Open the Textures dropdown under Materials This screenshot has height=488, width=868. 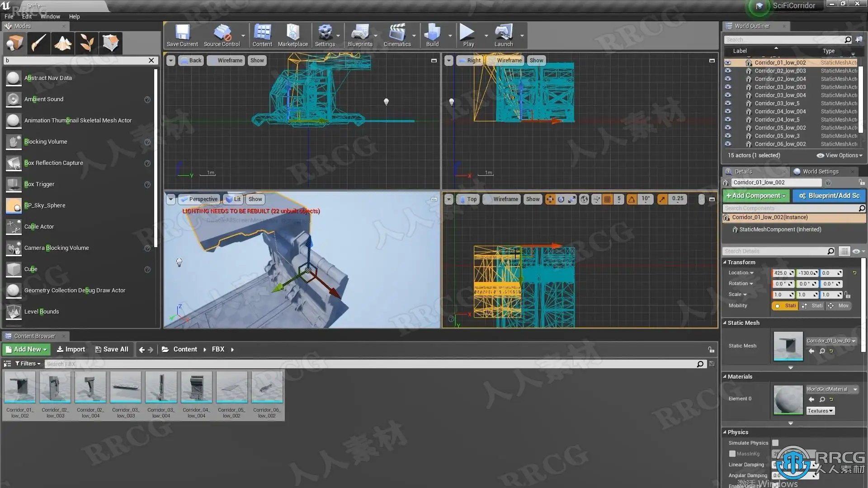(x=821, y=411)
